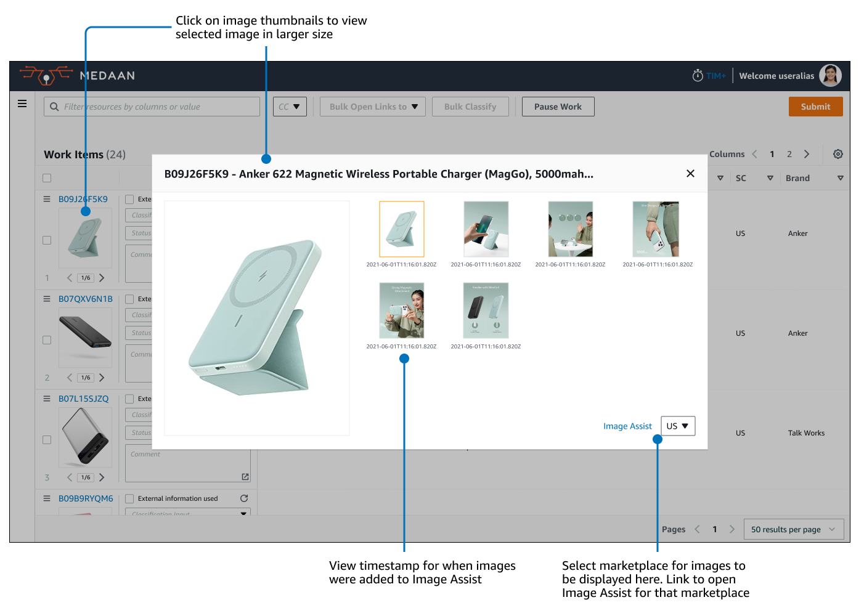Check External info box for B07QXV6N1B
The width and height of the screenshot is (864, 616).
[129, 299]
